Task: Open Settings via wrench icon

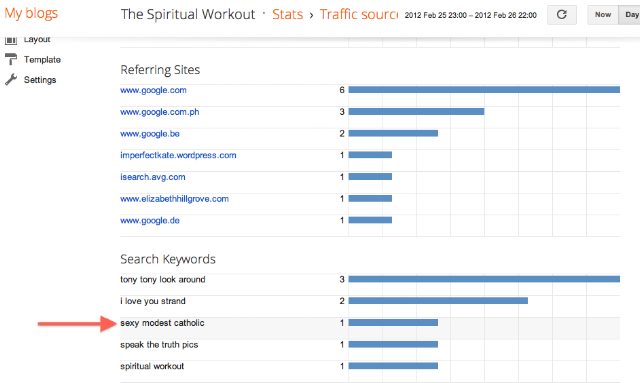Action: (11, 80)
